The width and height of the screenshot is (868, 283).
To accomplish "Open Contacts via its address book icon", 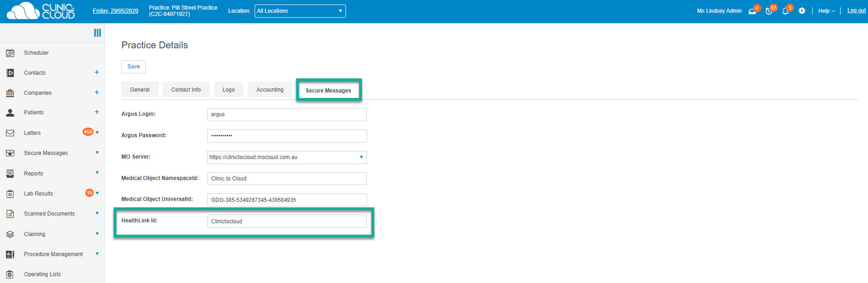I will click(10, 73).
